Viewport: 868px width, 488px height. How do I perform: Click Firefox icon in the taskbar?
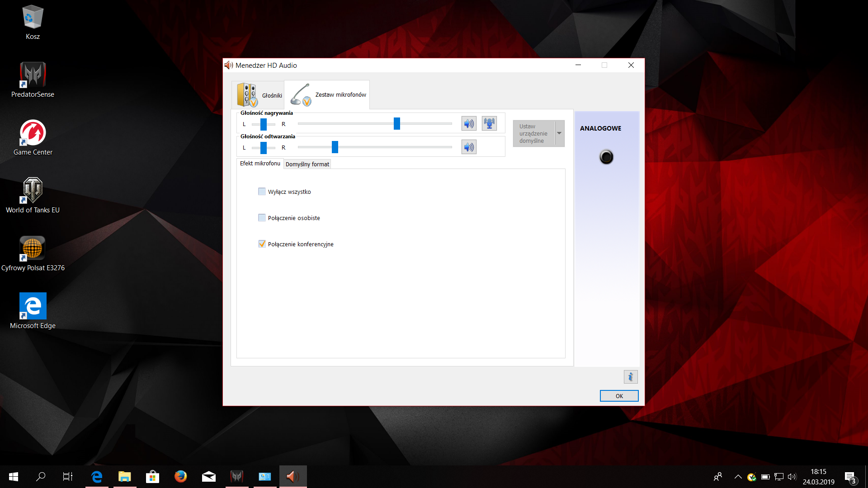click(180, 476)
